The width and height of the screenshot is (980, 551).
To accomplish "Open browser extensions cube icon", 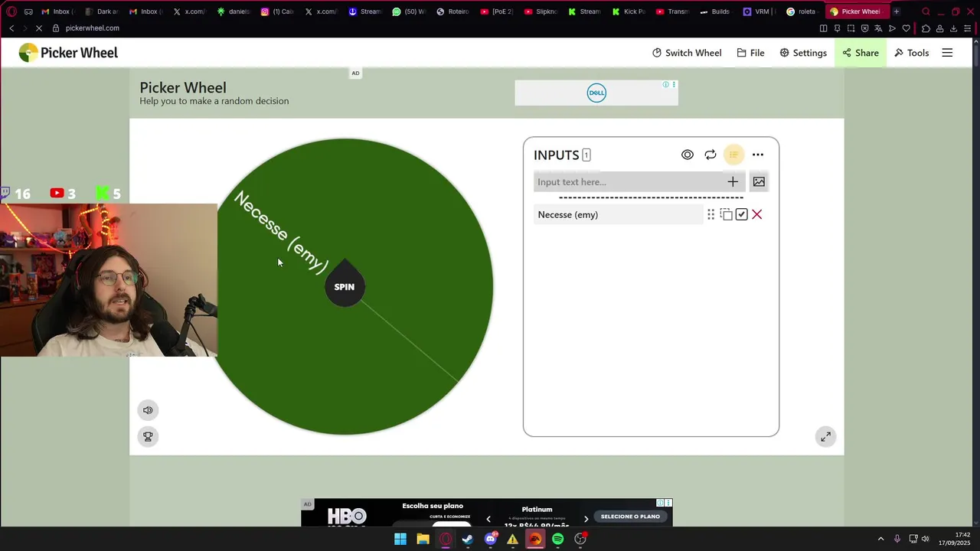I will click(926, 28).
